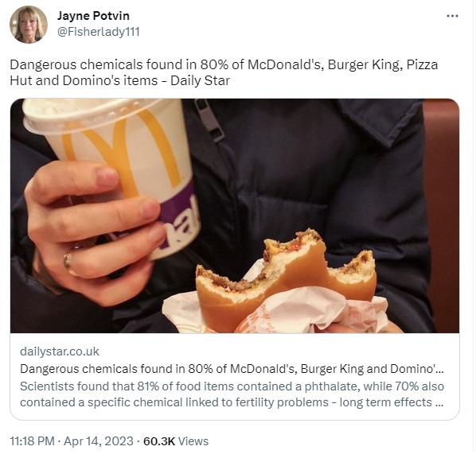Visit the dailystar.co.uk domain link
The image size is (476, 458).
[60, 351]
